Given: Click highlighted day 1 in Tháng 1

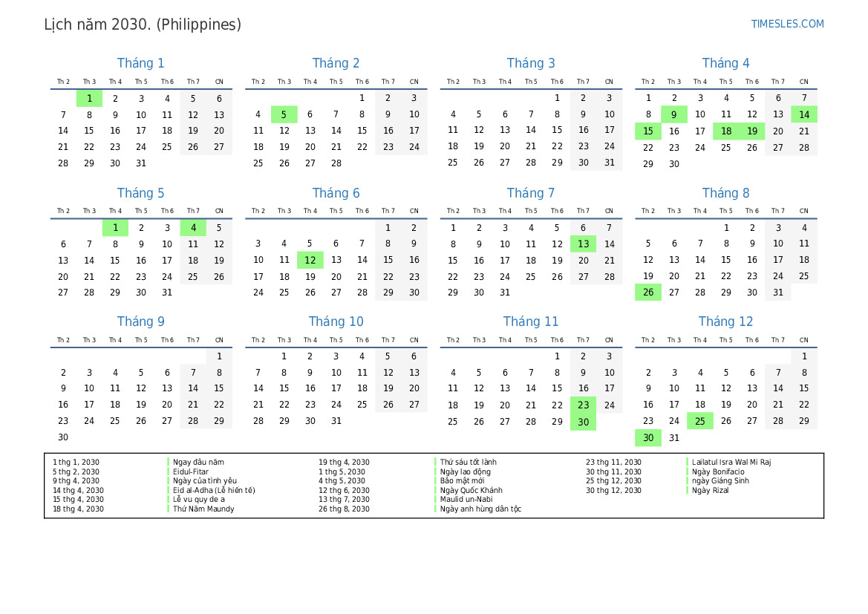Looking at the screenshot, I should pyautogui.click(x=89, y=98).
